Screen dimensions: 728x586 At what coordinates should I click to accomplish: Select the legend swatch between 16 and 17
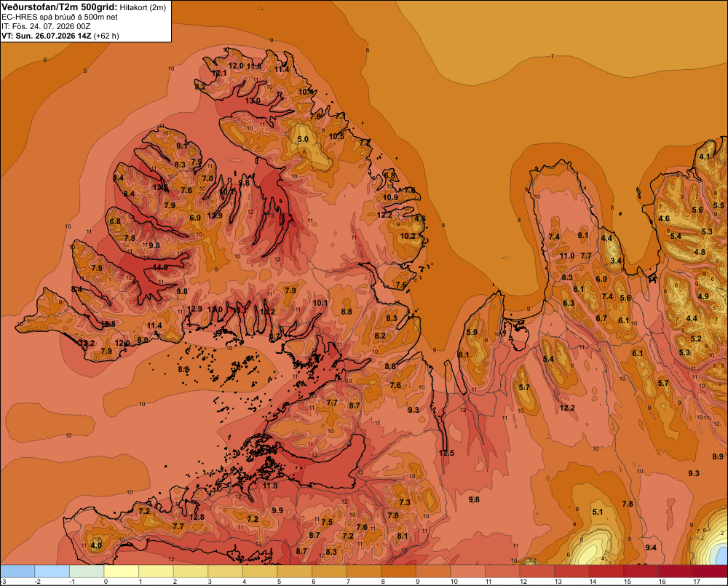point(676,571)
